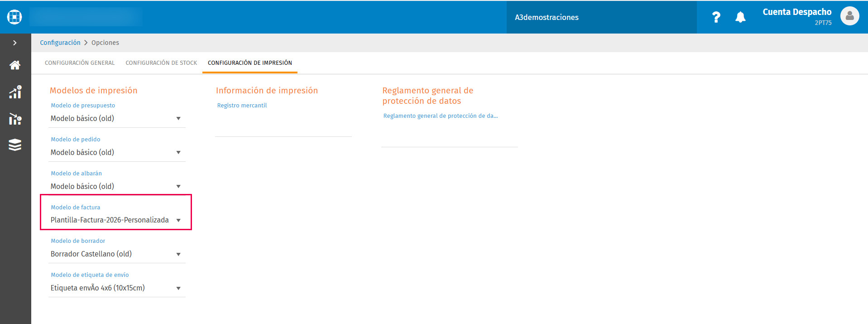Click Reglamento general de protección field

point(450,134)
